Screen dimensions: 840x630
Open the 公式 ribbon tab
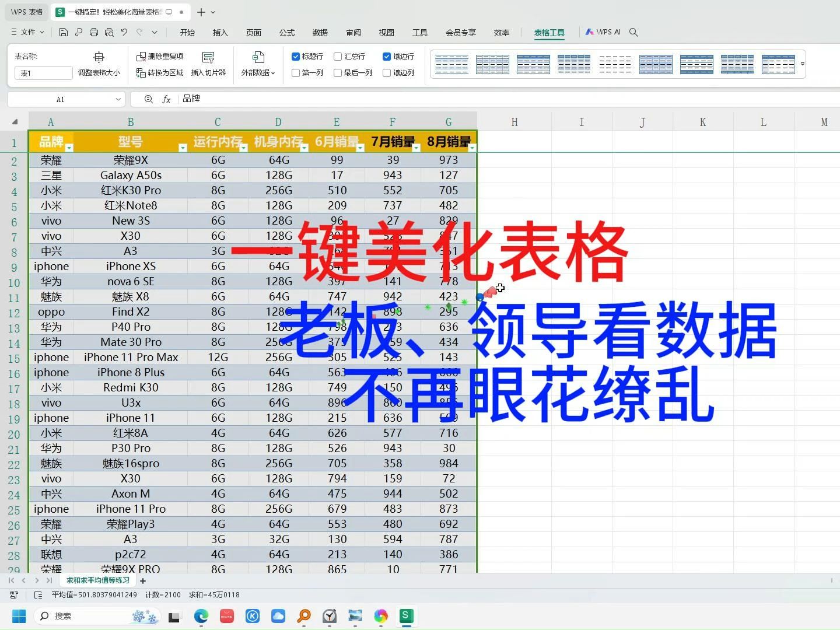click(287, 33)
